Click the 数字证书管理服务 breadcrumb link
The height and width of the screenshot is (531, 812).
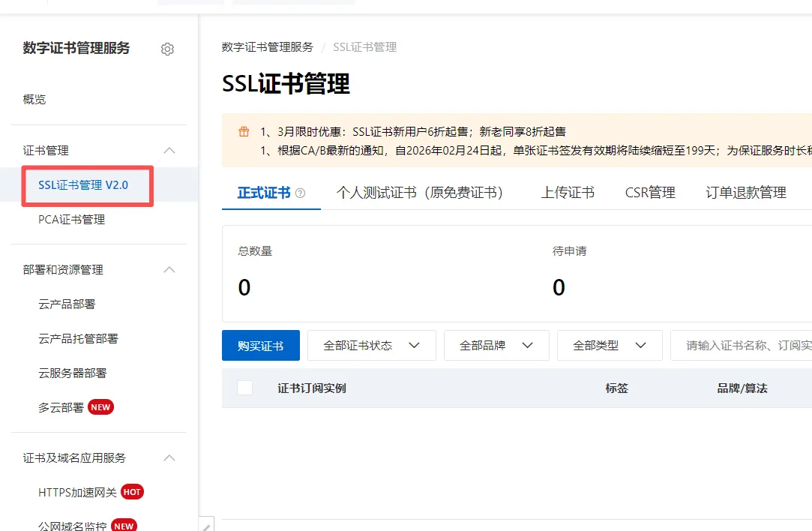tap(267, 47)
